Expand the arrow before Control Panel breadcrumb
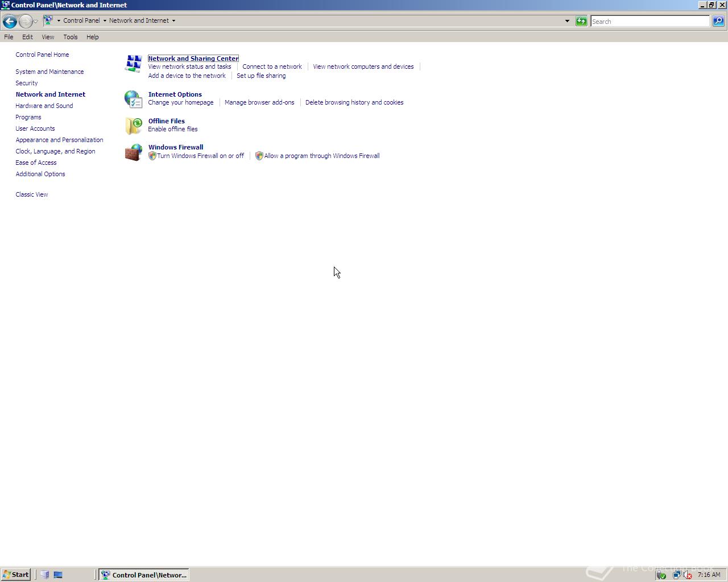Image resolution: width=728 pixels, height=582 pixels. [59, 20]
